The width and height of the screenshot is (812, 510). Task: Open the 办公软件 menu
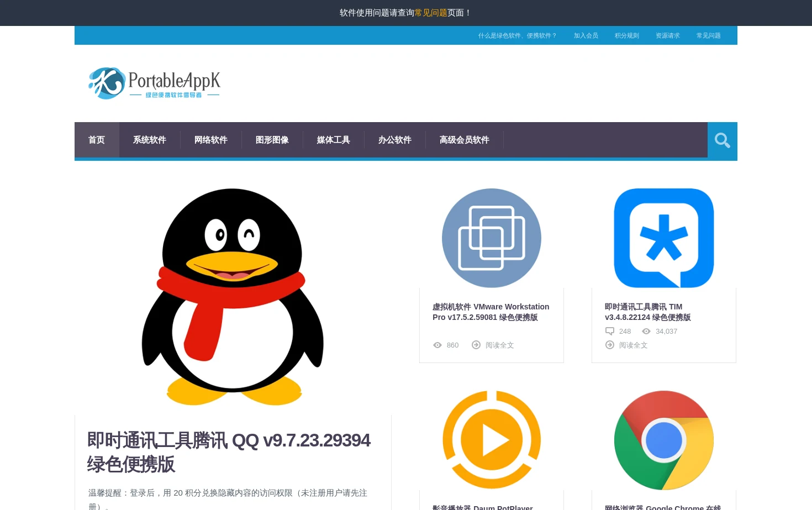click(x=395, y=140)
